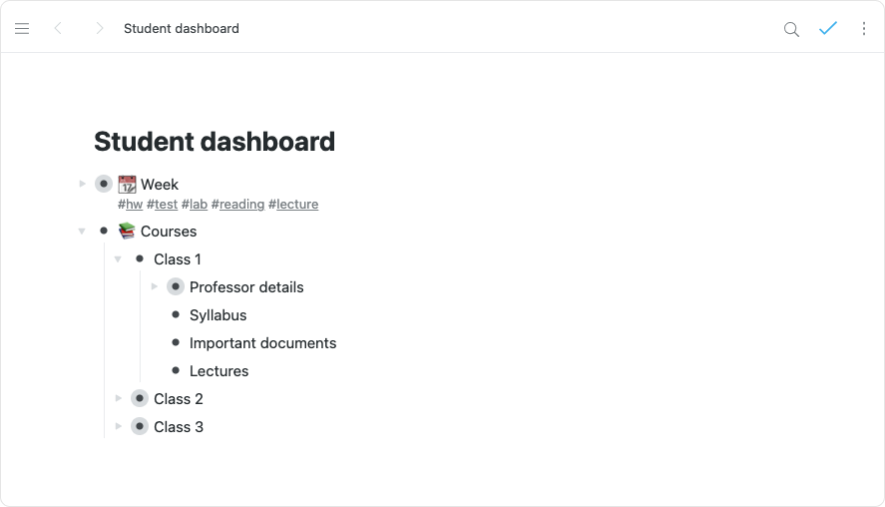
Task: Click the blue checkmark icon
Action: (827, 29)
